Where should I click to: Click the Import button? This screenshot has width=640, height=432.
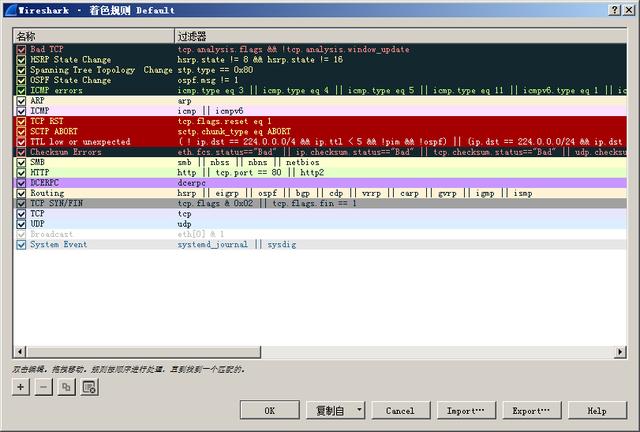[466, 410]
